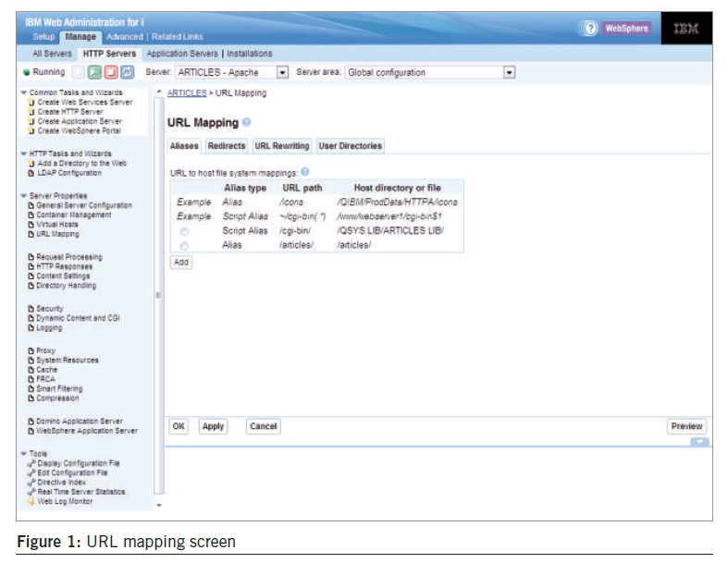Open Dynamic Content and CGI link
Viewport: 728px width, 563px height.
[x=78, y=318]
